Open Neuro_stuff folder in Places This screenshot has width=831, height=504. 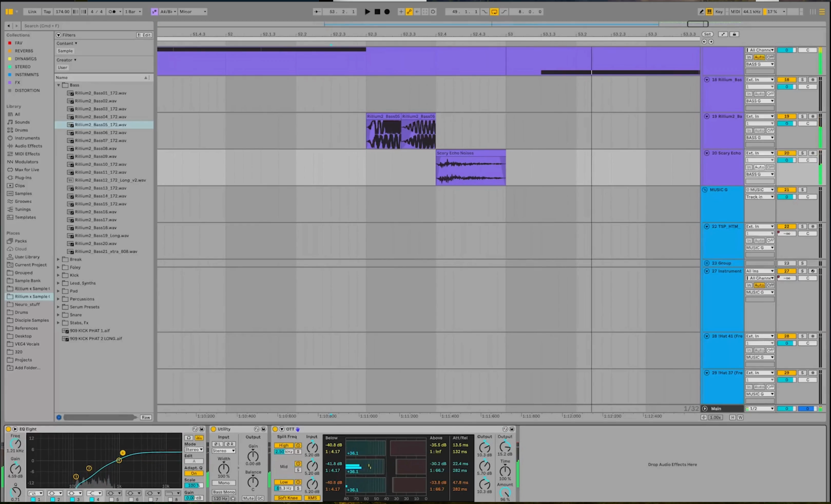[x=27, y=304]
